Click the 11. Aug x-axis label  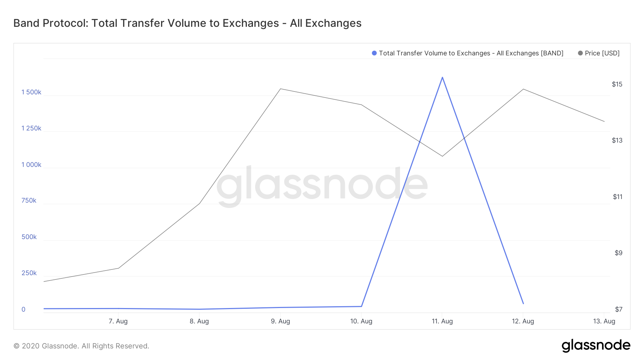442,321
